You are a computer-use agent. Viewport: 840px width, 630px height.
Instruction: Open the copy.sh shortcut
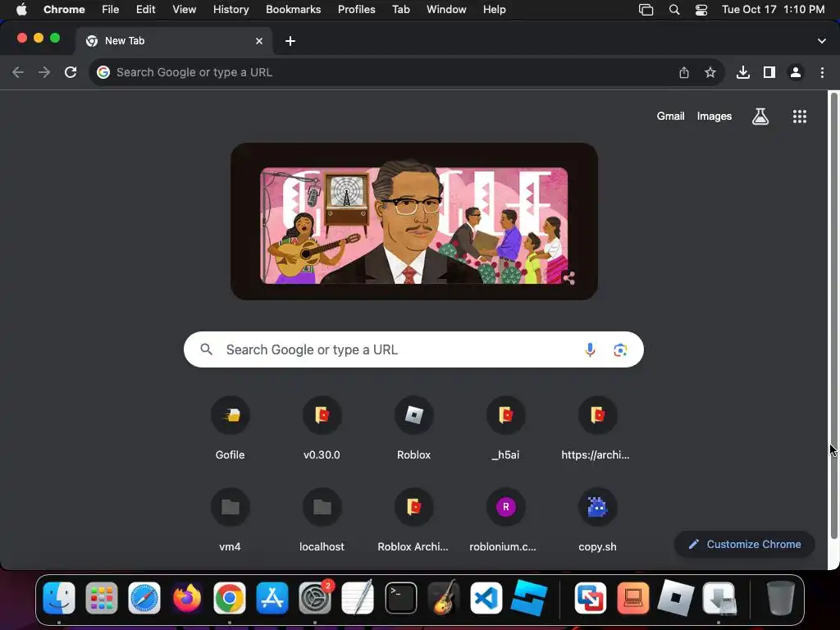(597, 521)
